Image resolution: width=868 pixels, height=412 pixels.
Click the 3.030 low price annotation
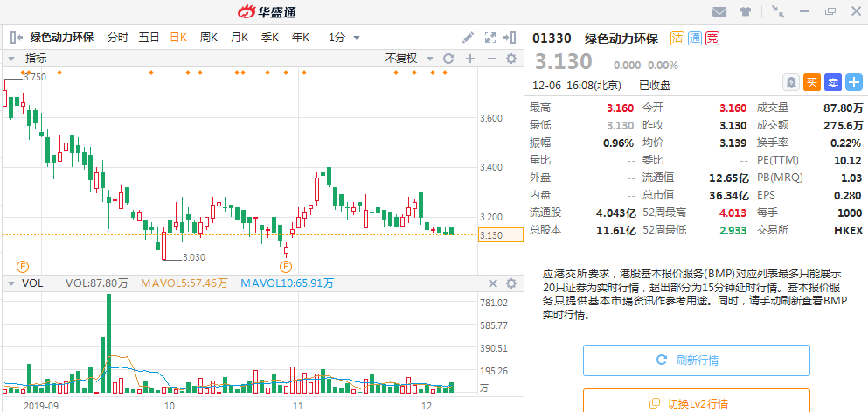[x=194, y=257]
